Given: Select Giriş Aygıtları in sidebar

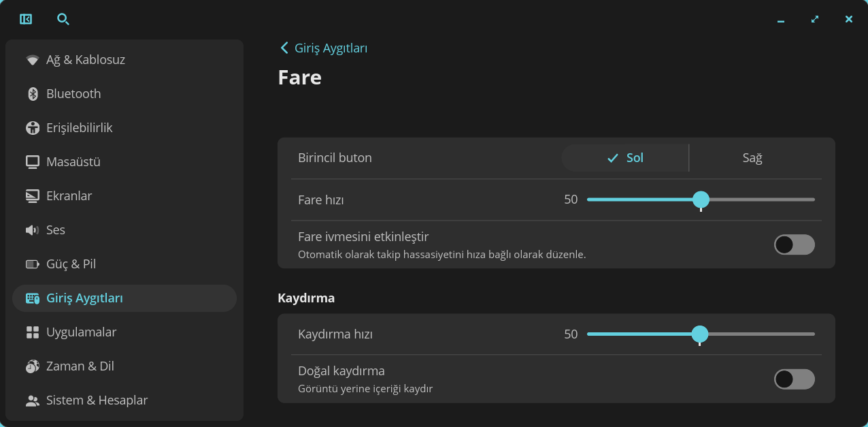Looking at the screenshot, I should (x=84, y=298).
